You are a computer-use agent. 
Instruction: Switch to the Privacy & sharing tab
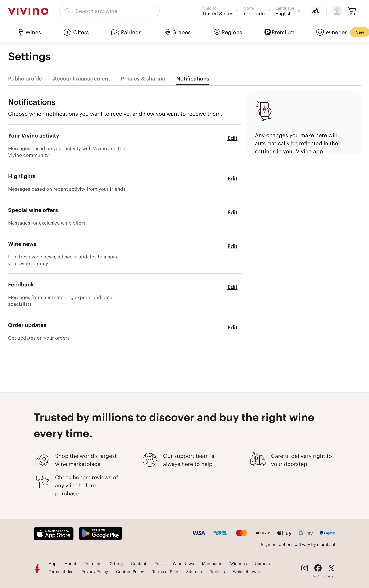[x=143, y=78]
